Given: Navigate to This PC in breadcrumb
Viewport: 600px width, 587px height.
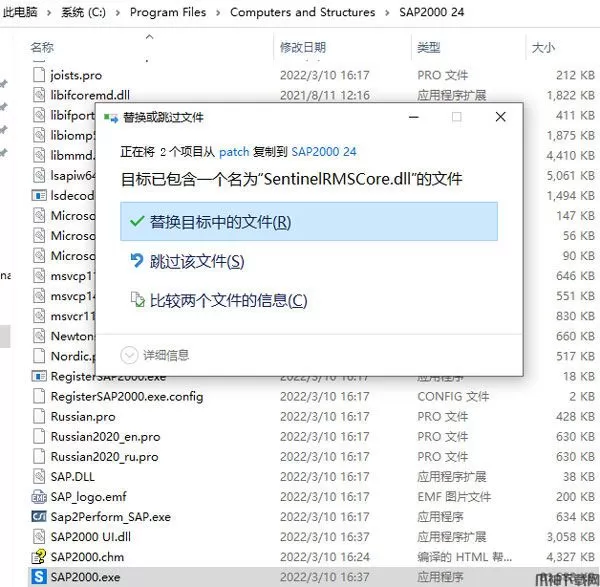Looking at the screenshot, I should (x=20, y=12).
